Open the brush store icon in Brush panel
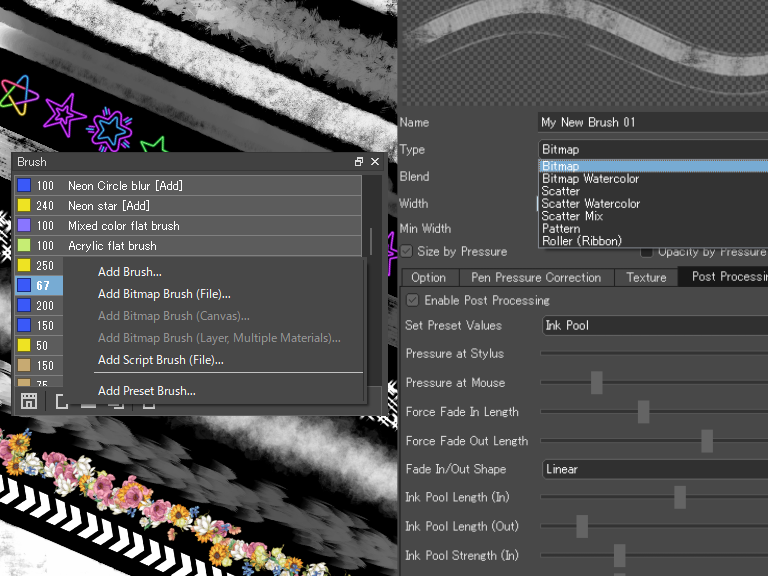 click(29, 401)
